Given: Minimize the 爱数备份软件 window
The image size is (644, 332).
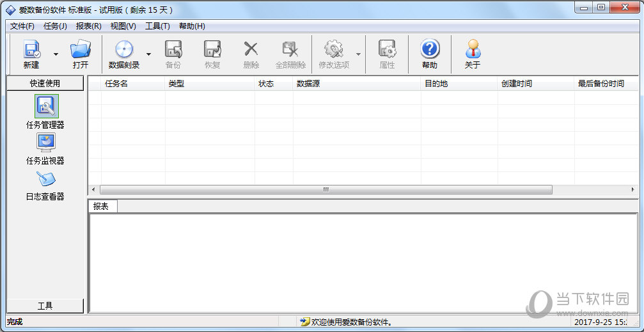Looking at the screenshot, I should tap(584, 8).
